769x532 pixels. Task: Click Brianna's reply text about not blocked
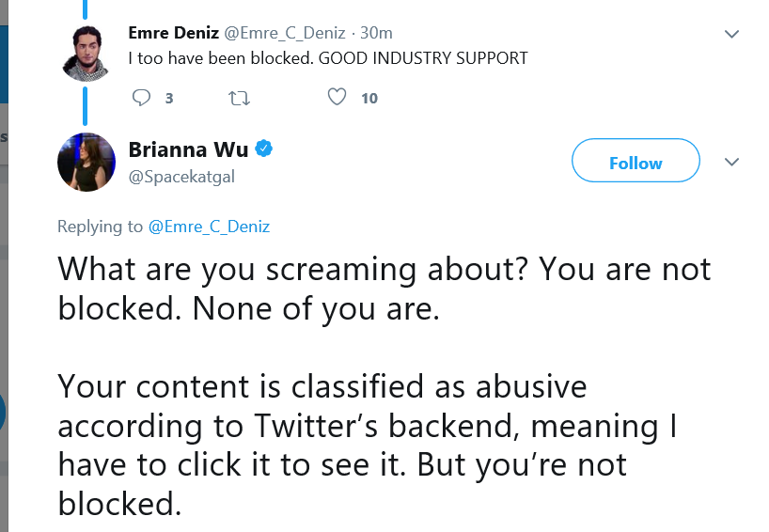click(x=384, y=386)
